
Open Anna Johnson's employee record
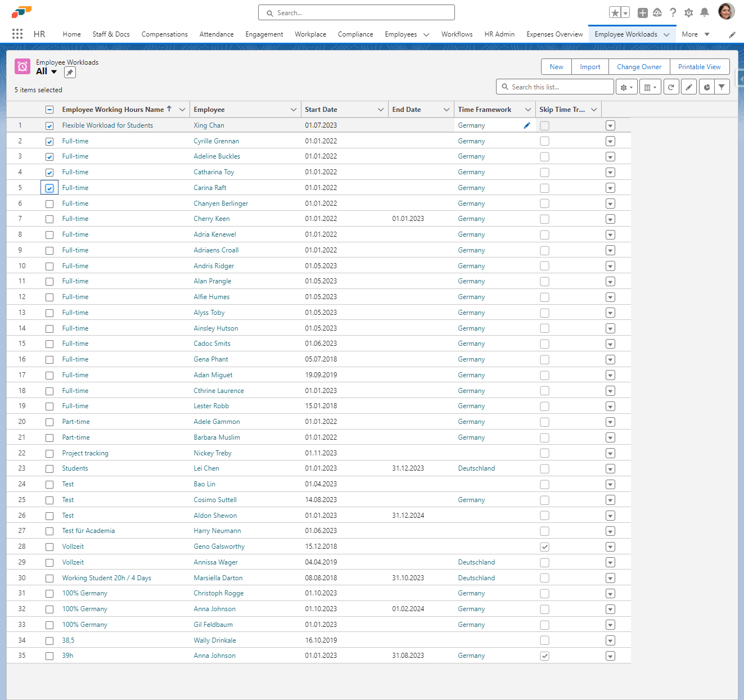point(214,608)
